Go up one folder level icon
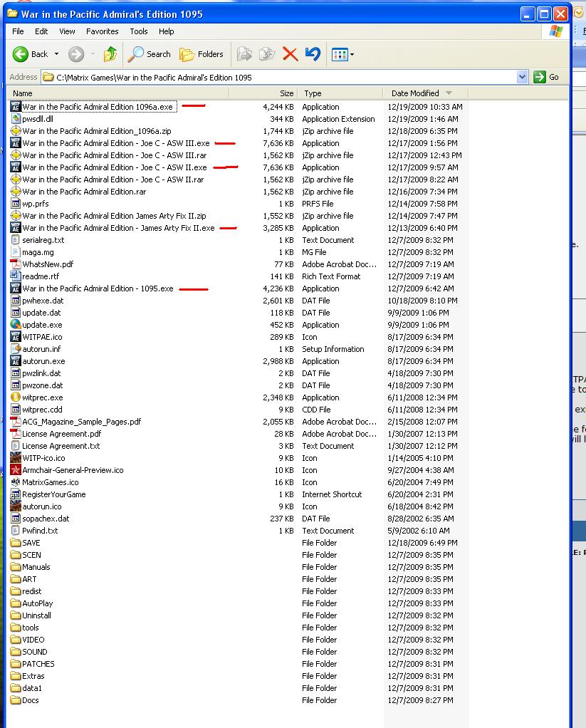This screenshot has height=728, width=586. click(x=110, y=54)
